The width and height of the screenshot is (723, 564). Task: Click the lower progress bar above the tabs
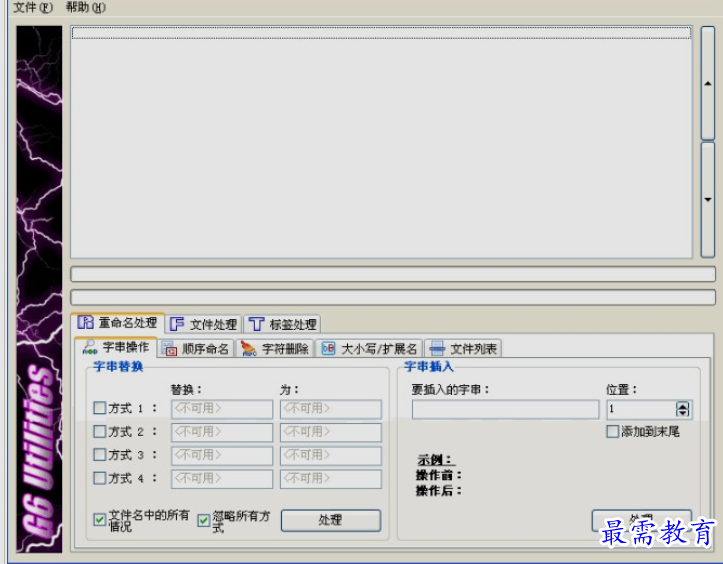pyautogui.click(x=393, y=297)
